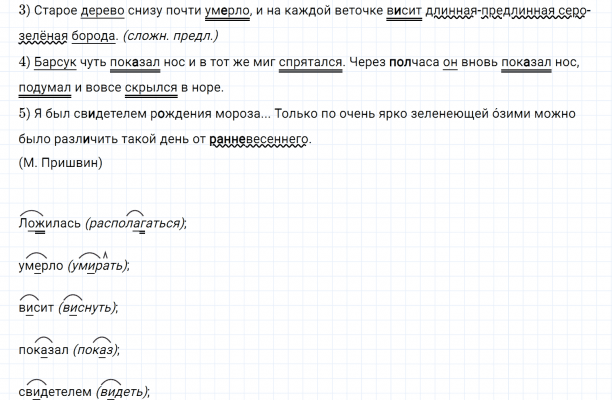Click the check word "(располагаться)"
Screen dimensions: 612x400
point(136,223)
